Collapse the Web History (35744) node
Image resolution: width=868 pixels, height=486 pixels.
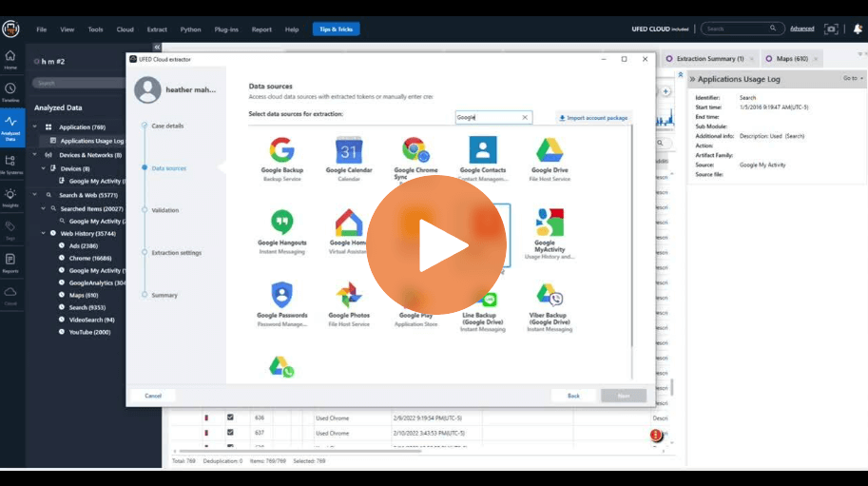tap(43, 234)
